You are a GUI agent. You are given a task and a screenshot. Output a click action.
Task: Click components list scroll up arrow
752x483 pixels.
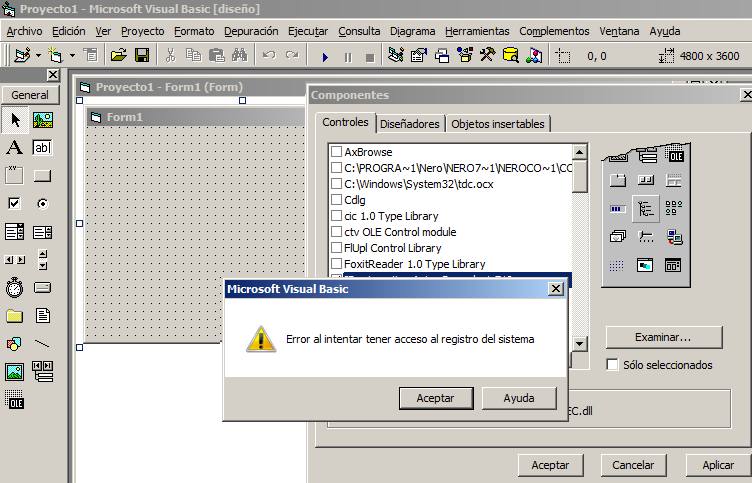pos(580,152)
